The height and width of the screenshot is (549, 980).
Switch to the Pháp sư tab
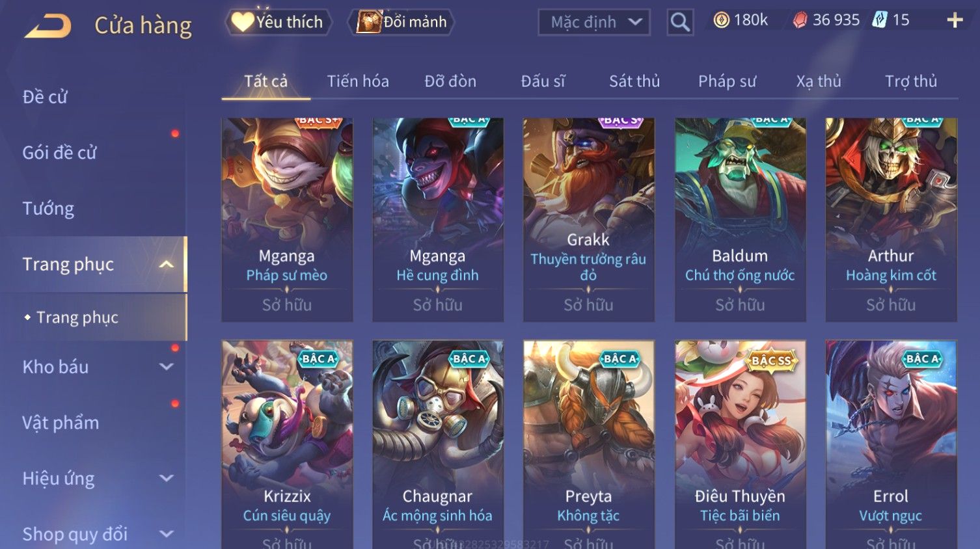(727, 81)
